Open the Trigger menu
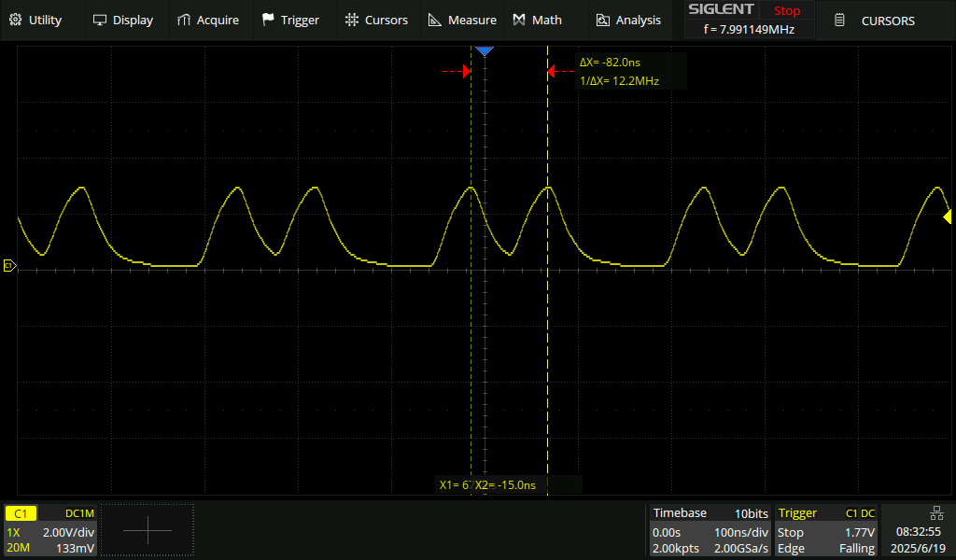Viewport: 956px width, 560px height. tap(291, 21)
